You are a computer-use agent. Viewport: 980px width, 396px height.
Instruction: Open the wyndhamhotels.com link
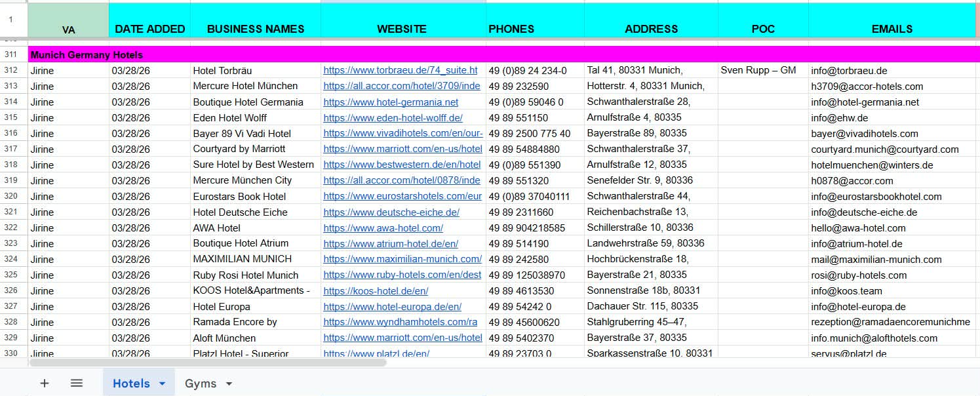click(401, 322)
